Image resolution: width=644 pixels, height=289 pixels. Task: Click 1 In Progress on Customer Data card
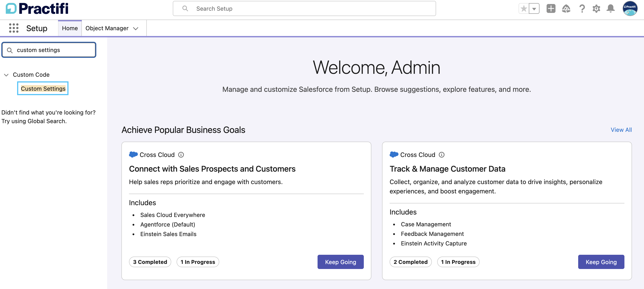458,262
